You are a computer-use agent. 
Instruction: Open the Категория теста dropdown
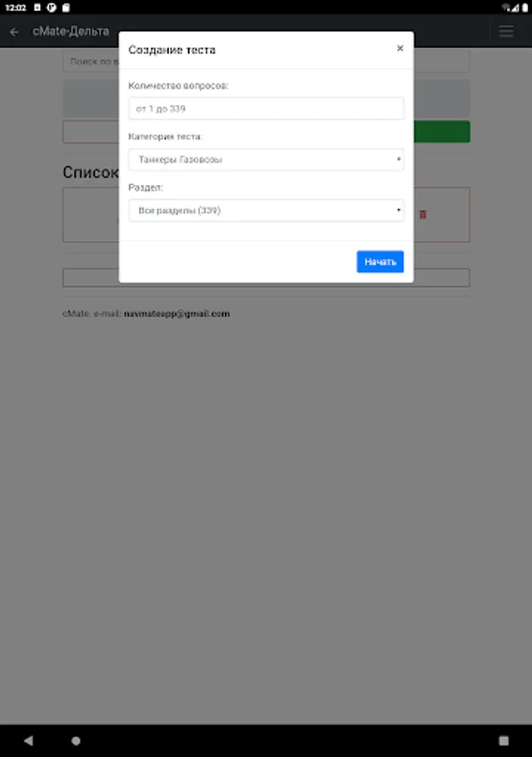pyautogui.click(x=266, y=159)
